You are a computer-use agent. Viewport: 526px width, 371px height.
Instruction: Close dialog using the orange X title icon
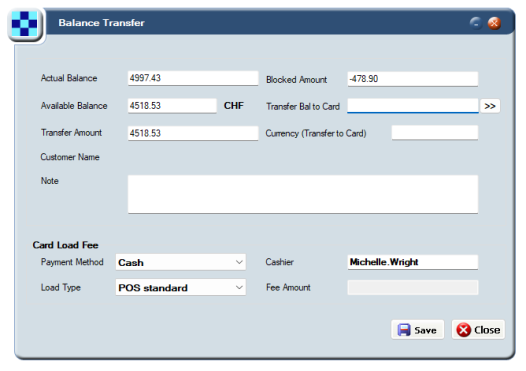(x=494, y=23)
